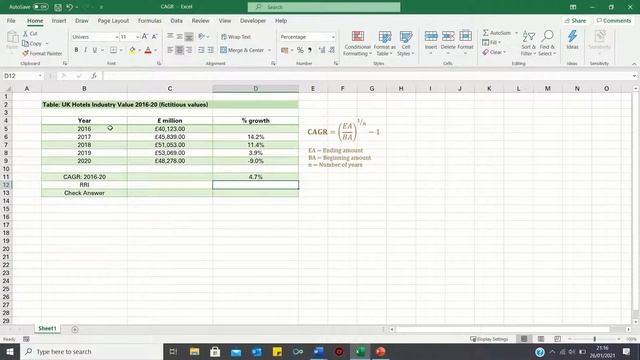640x360 pixels.
Task: Increase font size with larger A icon
Action: pyautogui.click(x=145, y=37)
